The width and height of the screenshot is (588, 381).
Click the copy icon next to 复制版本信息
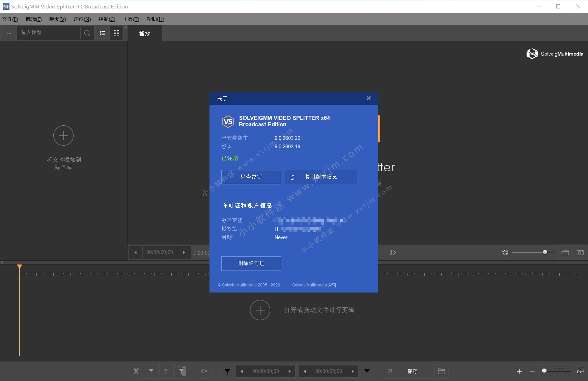pyautogui.click(x=292, y=177)
